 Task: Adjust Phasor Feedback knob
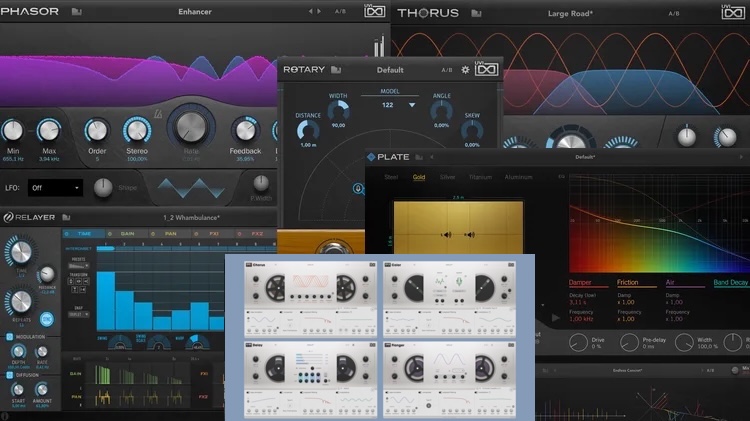pos(245,130)
